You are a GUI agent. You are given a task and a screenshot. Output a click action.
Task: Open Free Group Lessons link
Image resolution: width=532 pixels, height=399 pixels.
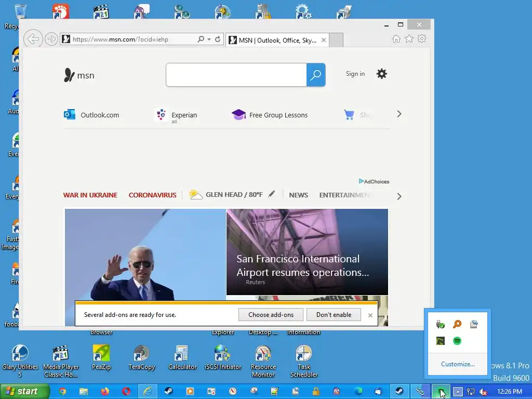coord(270,115)
